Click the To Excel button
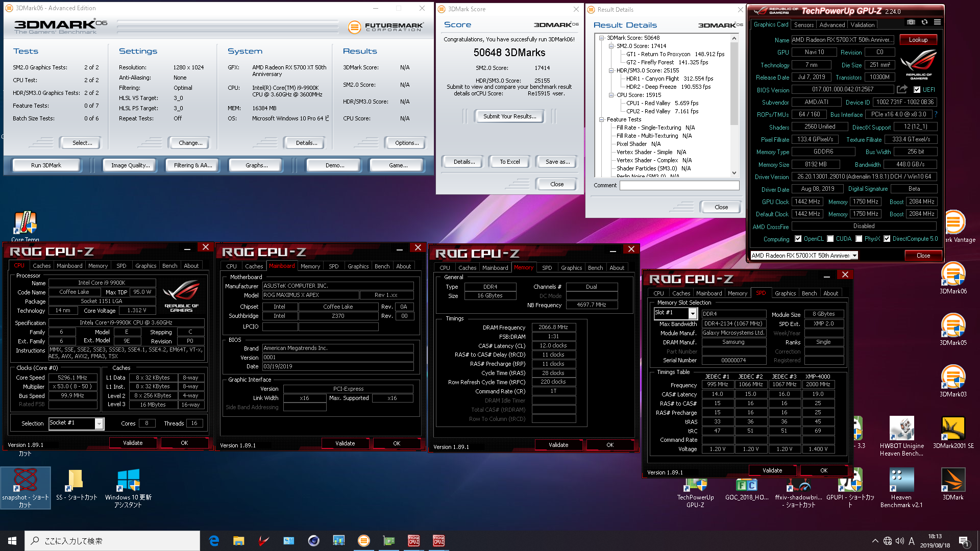The image size is (980, 551). click(x=509, y=162)
